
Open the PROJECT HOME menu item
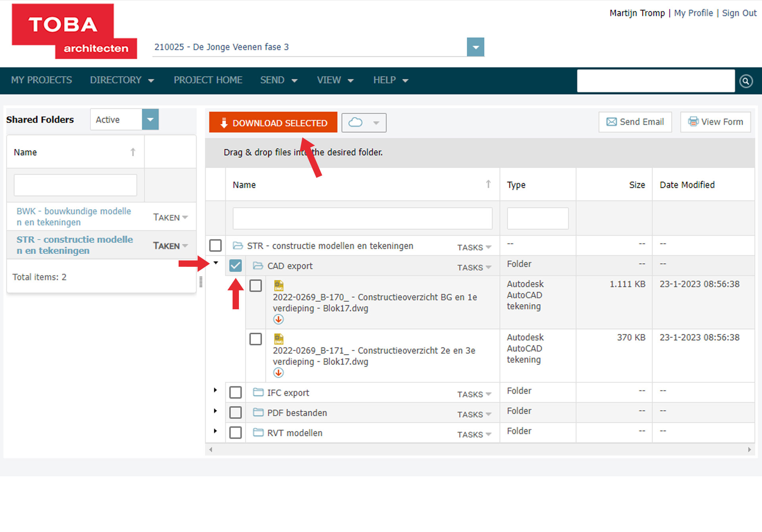(x=208, y=80)
